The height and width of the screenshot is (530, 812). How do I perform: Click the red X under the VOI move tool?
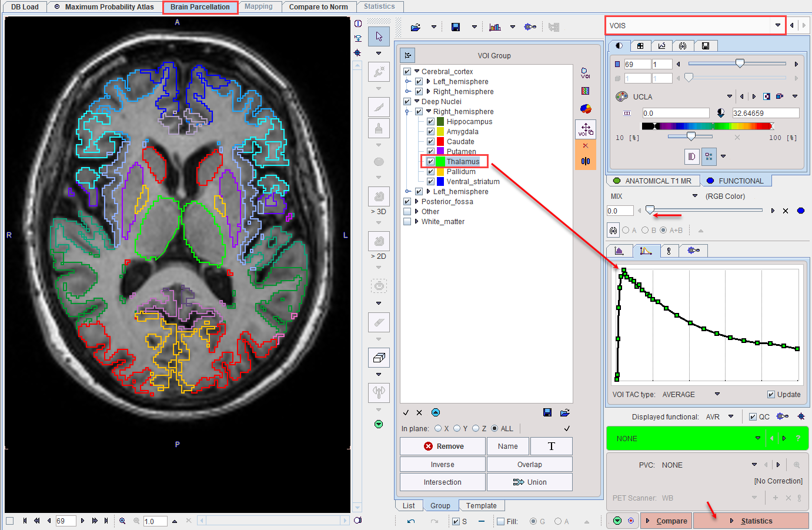585,145
